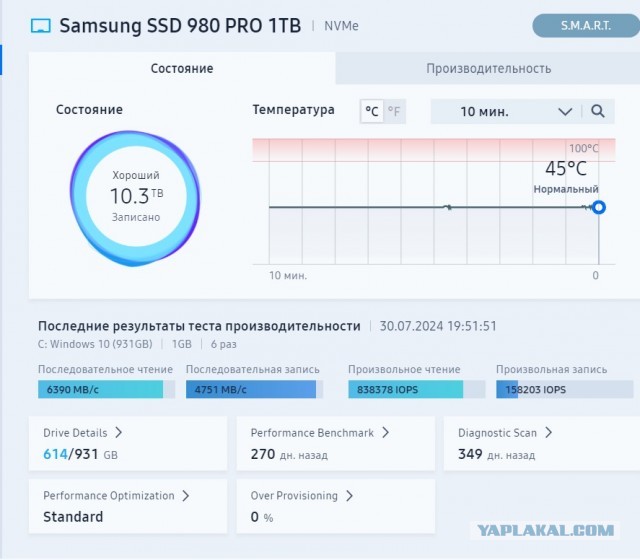Click the Standard optimization mode value
Screen dimensions: 640x560
click(73, 517)
